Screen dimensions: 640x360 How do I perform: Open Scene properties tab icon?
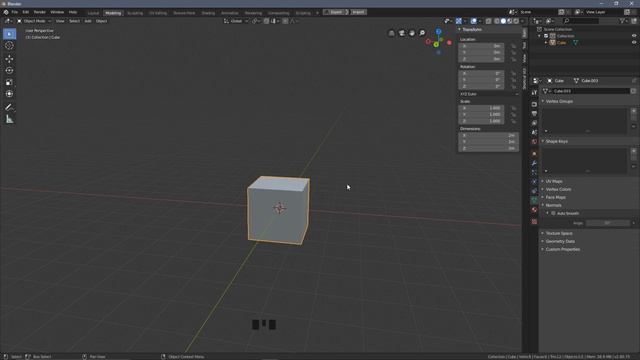pos(534,132)
